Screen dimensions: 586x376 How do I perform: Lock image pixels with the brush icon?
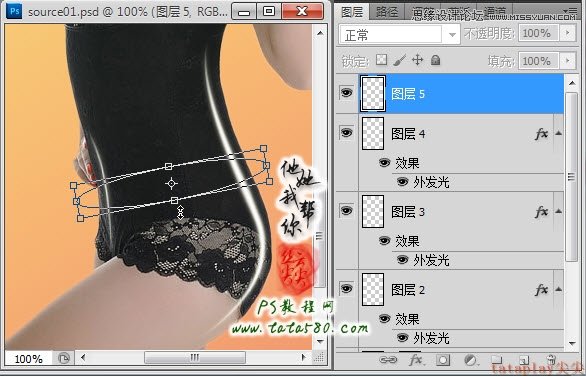click(x=399, y=60)
